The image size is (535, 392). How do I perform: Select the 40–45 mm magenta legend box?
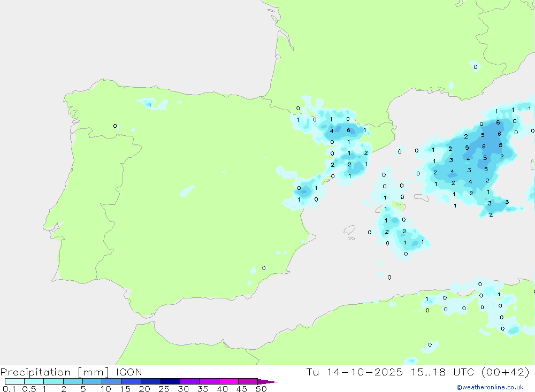(x=228, y=381)
